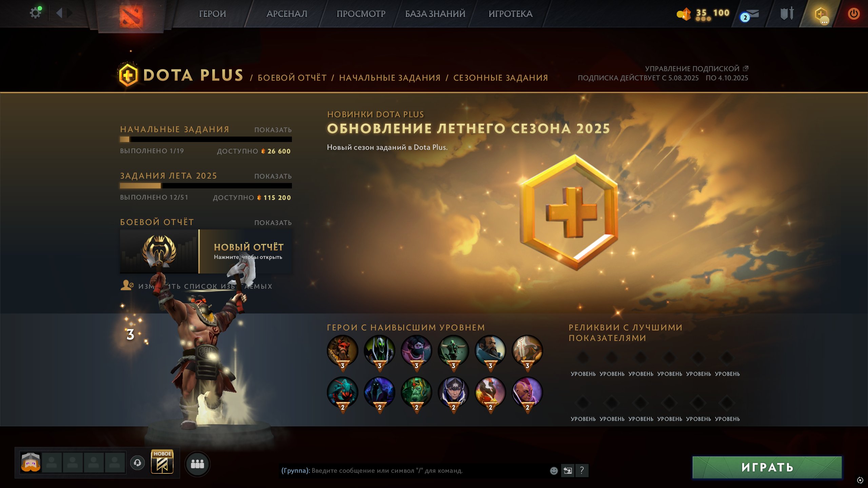Expand Задания лета 2025 with Показать

(x=273, y=176)
